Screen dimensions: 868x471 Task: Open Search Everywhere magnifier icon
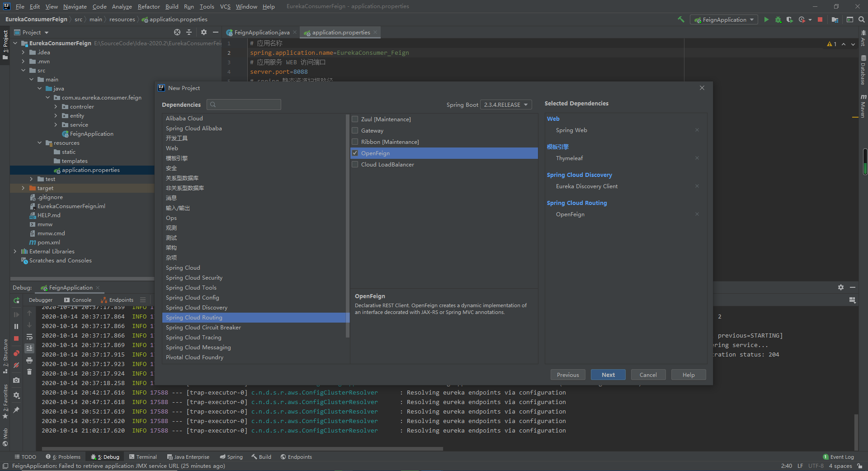[862, 19]
